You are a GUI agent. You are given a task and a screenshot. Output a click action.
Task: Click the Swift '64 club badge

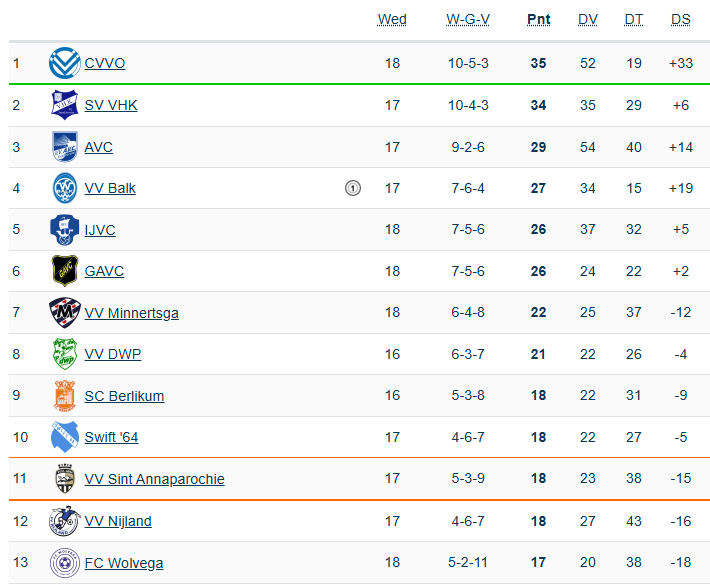tap(65, 437)
